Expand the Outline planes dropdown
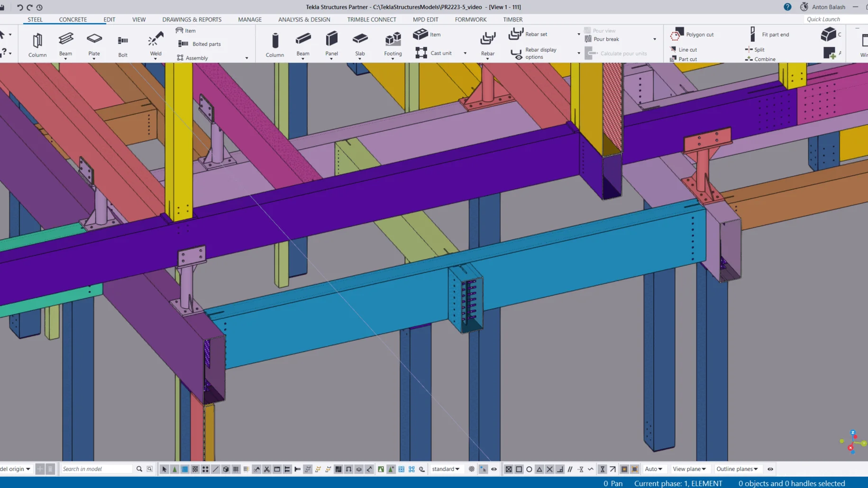868x488 pixels. (x=737, y=469)
